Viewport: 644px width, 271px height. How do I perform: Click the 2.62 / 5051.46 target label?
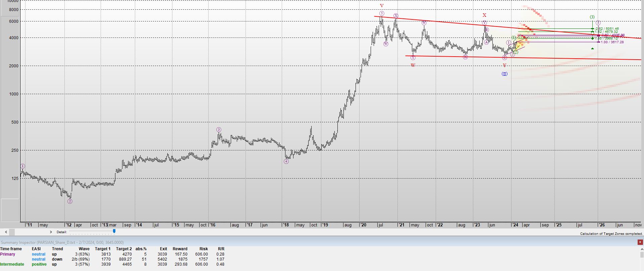(607, 29)
